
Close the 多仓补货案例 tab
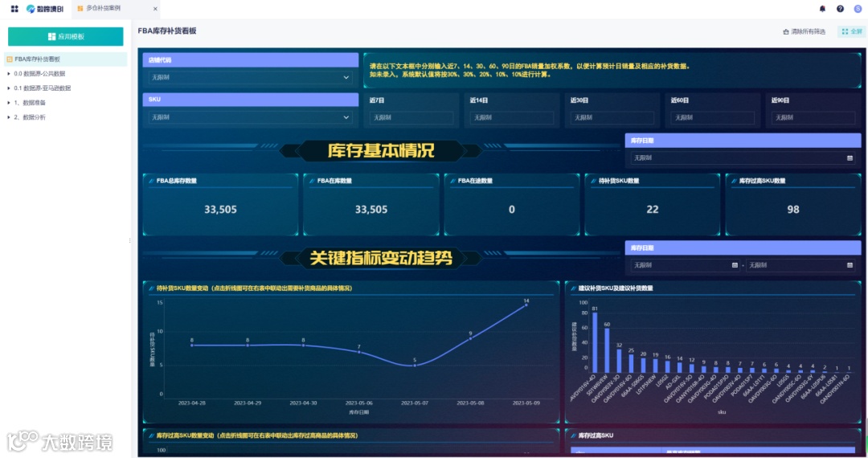(x=155, y=9)
